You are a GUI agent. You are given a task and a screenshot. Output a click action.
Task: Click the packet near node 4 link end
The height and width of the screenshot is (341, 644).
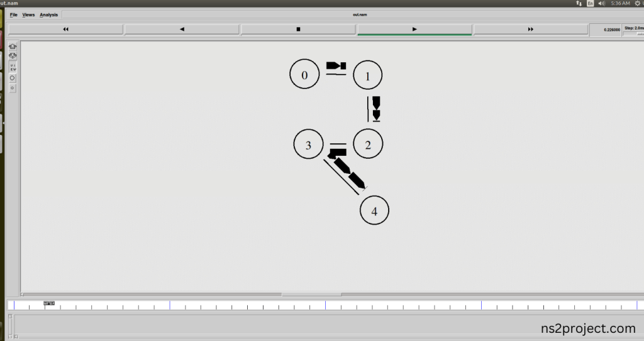(357, 181)
